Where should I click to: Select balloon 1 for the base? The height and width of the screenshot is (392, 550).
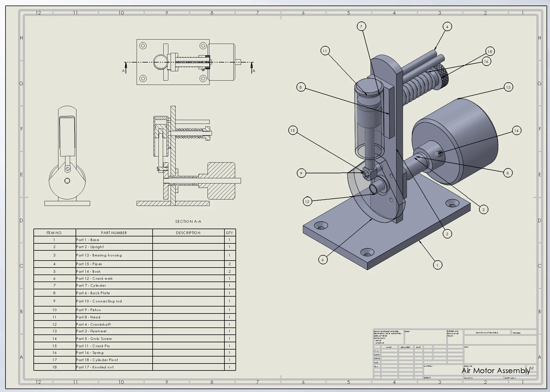[437, 265]
